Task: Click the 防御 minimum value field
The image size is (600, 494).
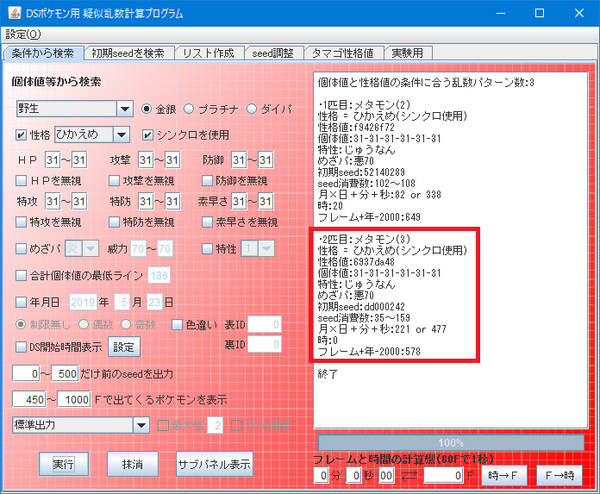Action: coord(239,160)
